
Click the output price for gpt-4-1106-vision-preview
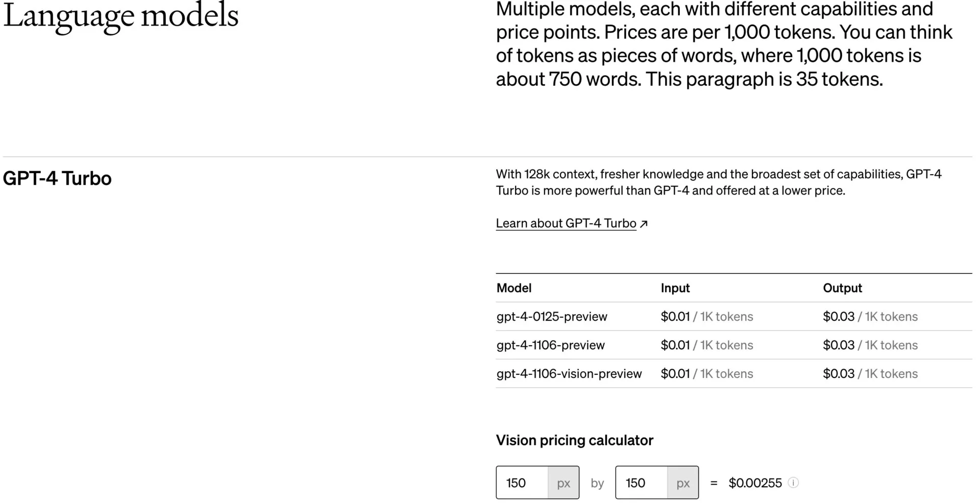[x=839, y=374]
